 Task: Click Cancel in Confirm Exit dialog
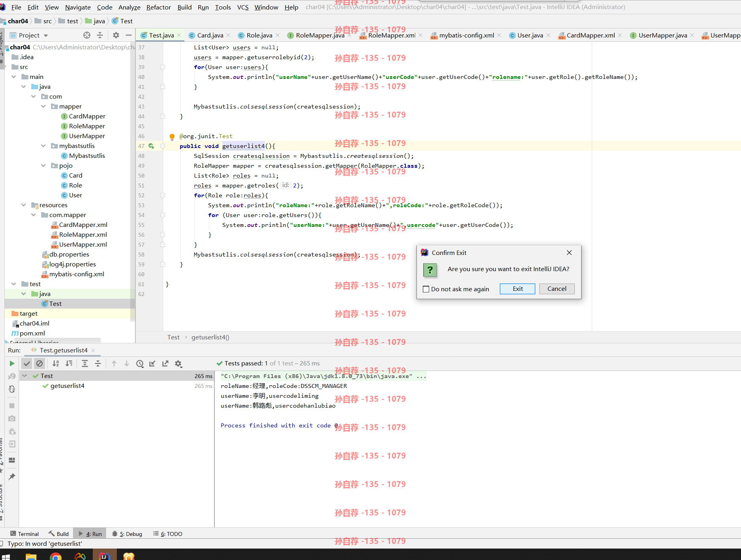point(557,289)
